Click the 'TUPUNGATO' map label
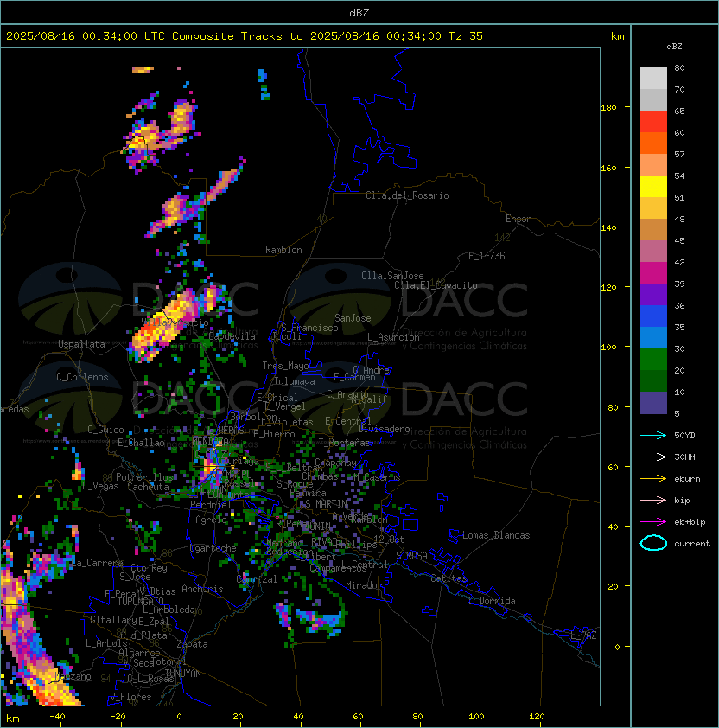The width and height of the screenshot is (719, 728). click(140, 602)
